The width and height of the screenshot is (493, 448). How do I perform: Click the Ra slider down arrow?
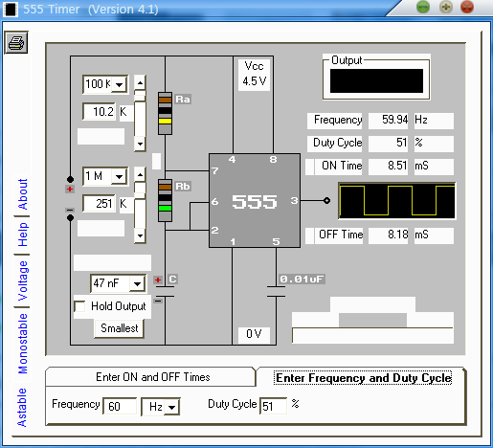140,144
